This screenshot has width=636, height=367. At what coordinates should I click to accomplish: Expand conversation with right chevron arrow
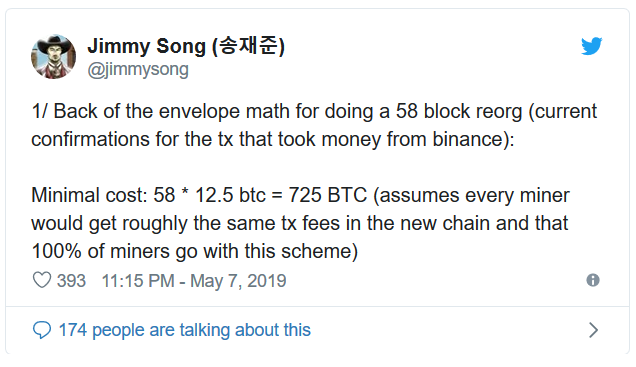593,330
